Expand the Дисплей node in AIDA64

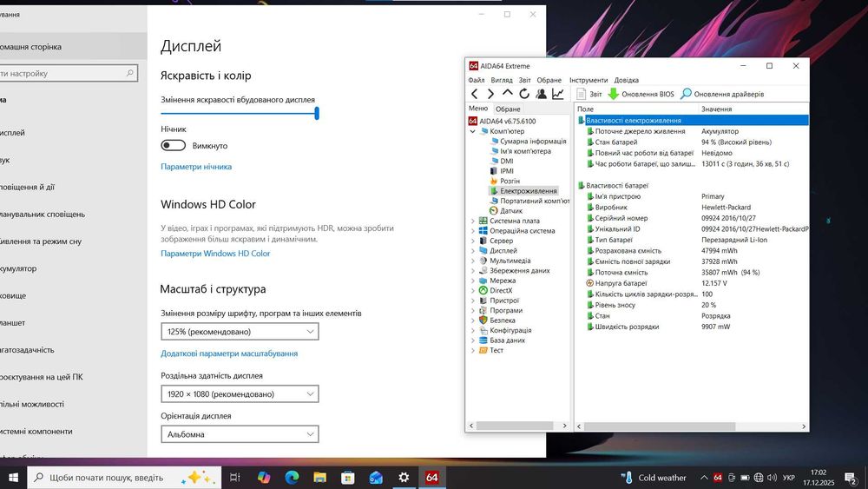click(x=473, y=251)
